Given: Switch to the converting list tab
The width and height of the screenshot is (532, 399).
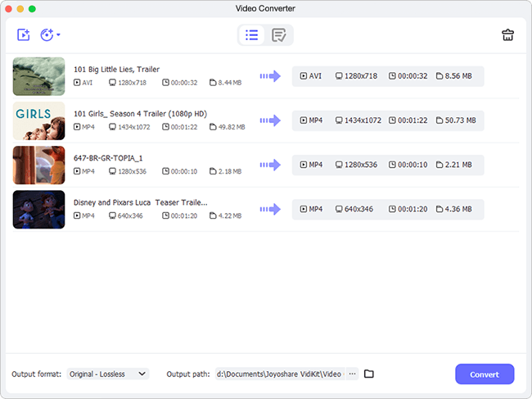Looking at the screenshot, I should pos(252,35).
